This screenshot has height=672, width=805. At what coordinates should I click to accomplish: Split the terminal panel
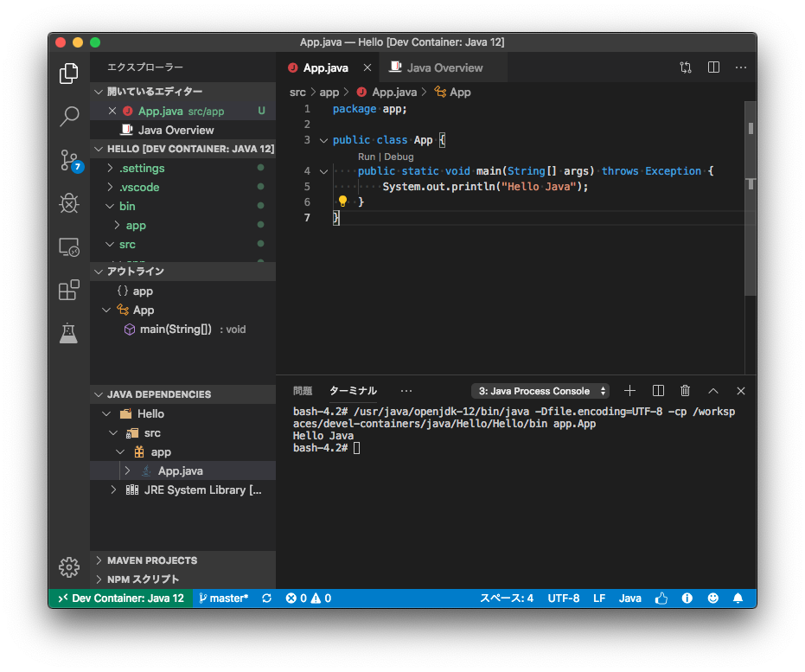click(x=658, y=391)
